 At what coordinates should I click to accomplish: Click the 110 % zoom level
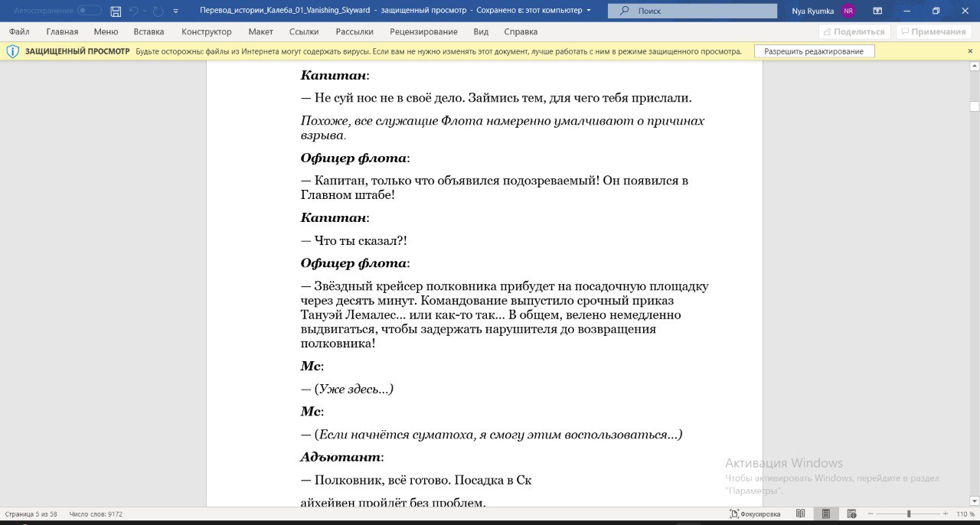[x=965, y=514]
